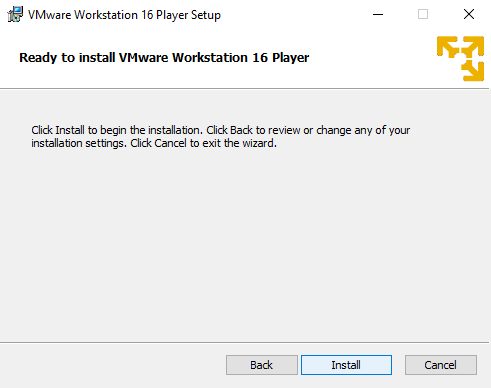Open the installer icon system menu
The image size is (491, 388).
point(15,14)
